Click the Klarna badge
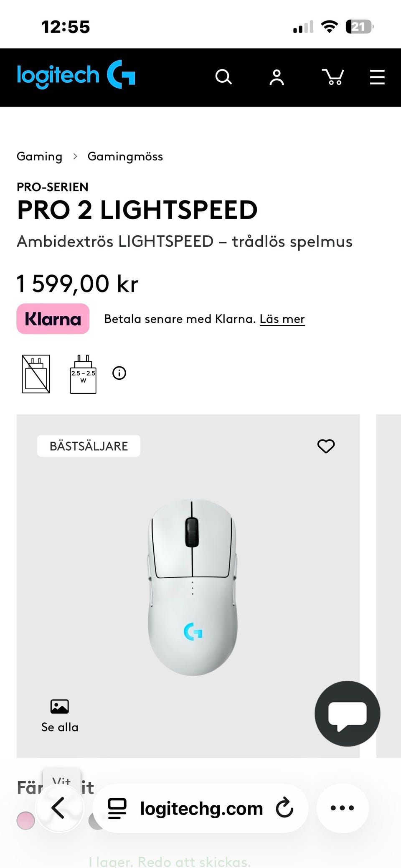The width and height of the screenshot is (401, 868). click(53, 319)
